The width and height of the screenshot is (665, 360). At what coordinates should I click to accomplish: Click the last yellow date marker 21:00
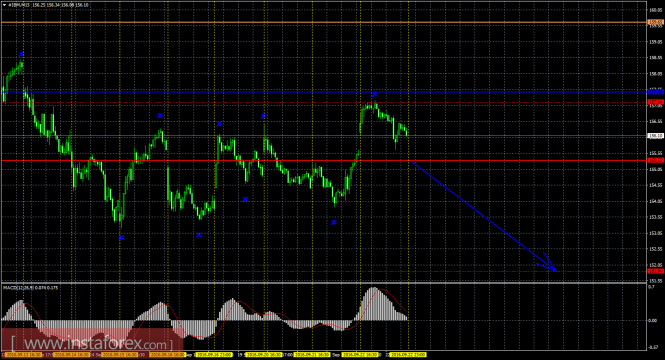[408, 354]
